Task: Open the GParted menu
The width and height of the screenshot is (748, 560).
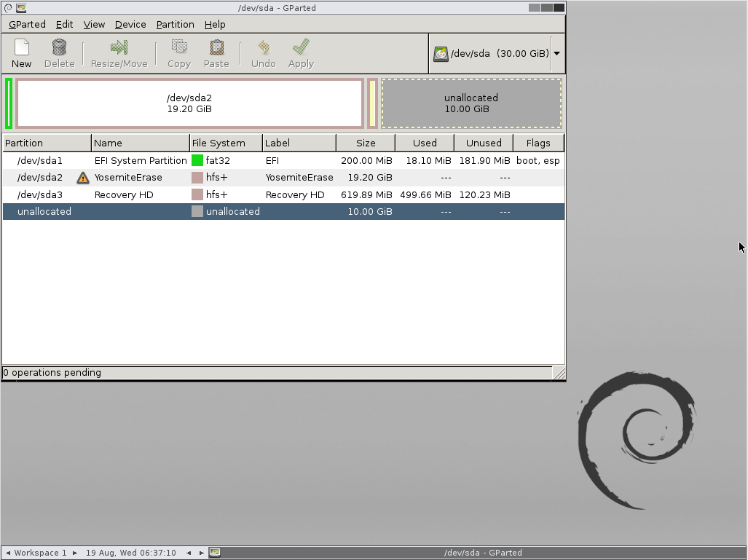Action: point(27,24)
